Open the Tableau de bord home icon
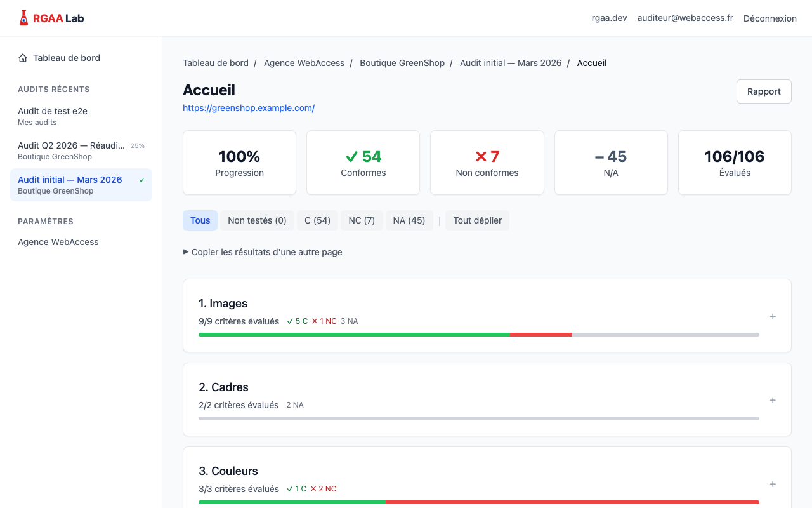The image size is (812, 508). pos(22,58)
